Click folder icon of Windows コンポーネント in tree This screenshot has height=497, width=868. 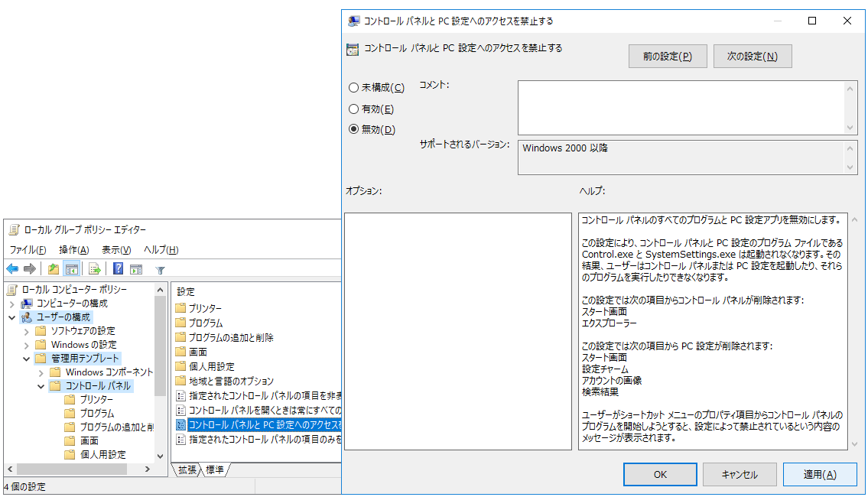click(x=55, y=372)
